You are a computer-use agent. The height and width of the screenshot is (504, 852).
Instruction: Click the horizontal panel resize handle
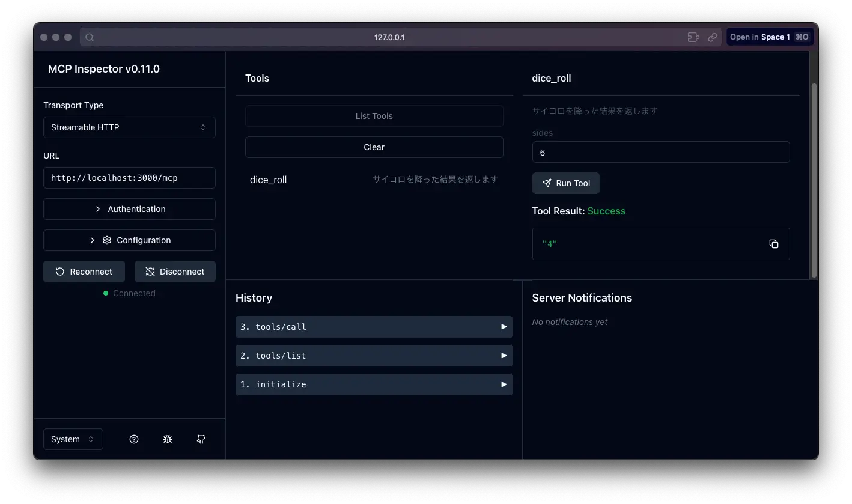(x=522, y=280)
